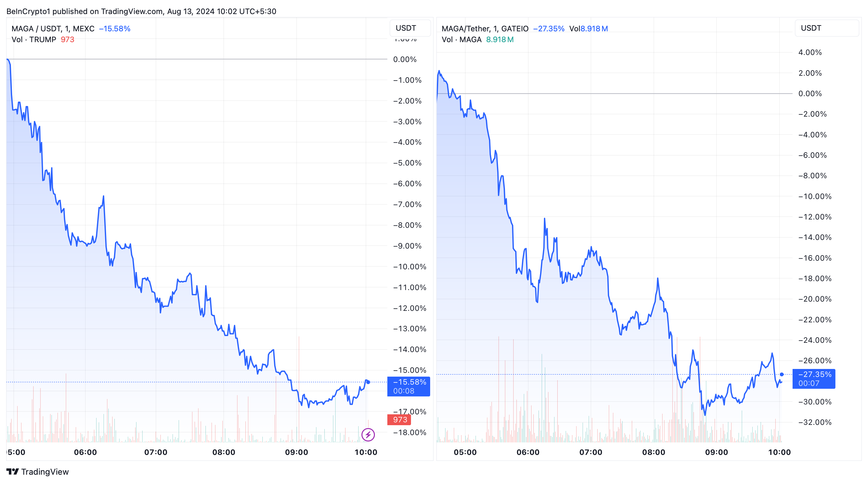Click the left chart's blue price dot
The height and width of the screenshot is (483, 868).
tap(368, 382)
